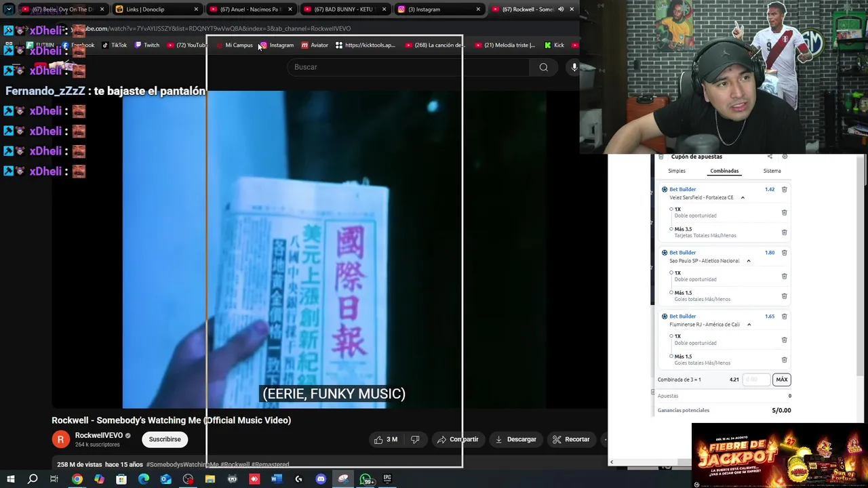The height and width of the screenshot is (488, 868).
Task: Open RockwellVEVO channel avatar
Action: click(60, 439)
